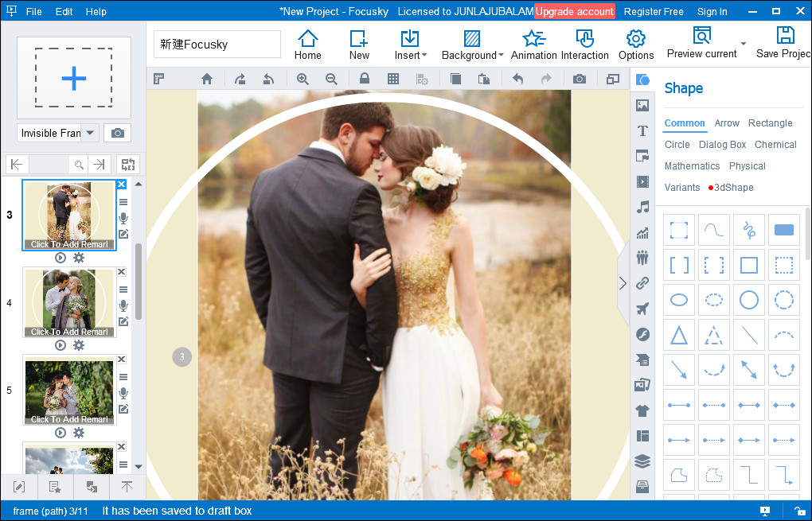Select the Flash SWF tool in the sidebar
The height and width of the screenshot is (521, 812).
(x=642, y=334)
